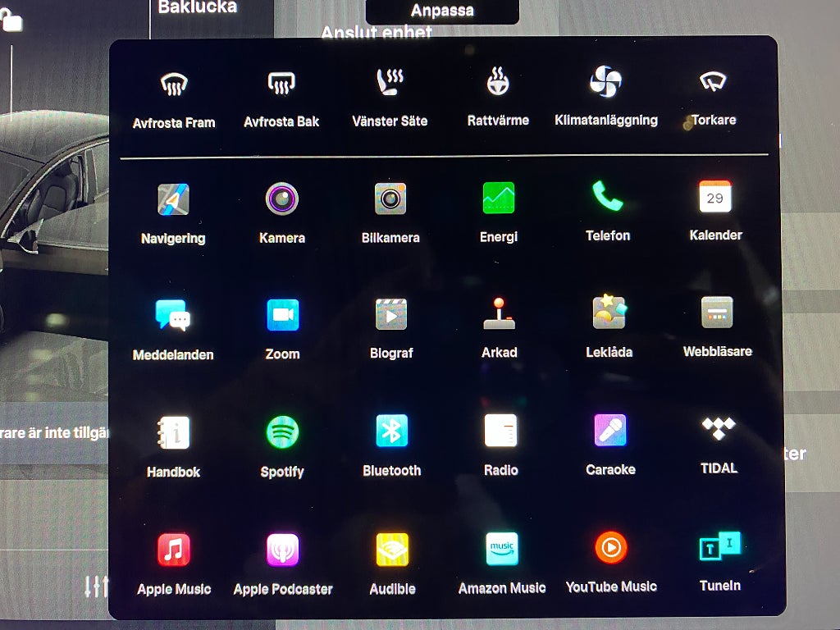This screenshot has width=840, height=630.
Task: Enable Rattvärme steering wheel heat
Action: click(x=498, y=82)
